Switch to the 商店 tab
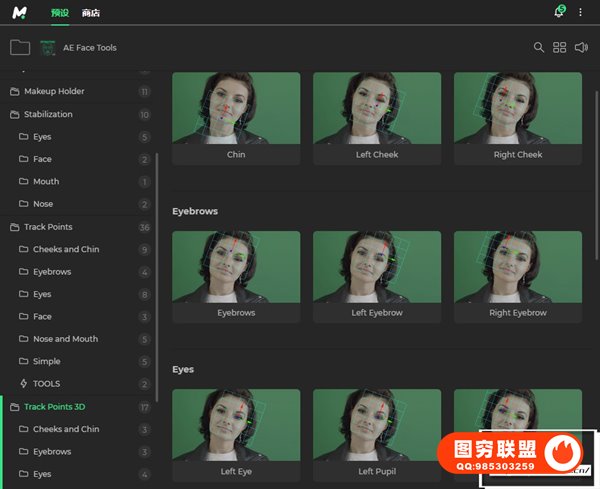 point(91,13)
